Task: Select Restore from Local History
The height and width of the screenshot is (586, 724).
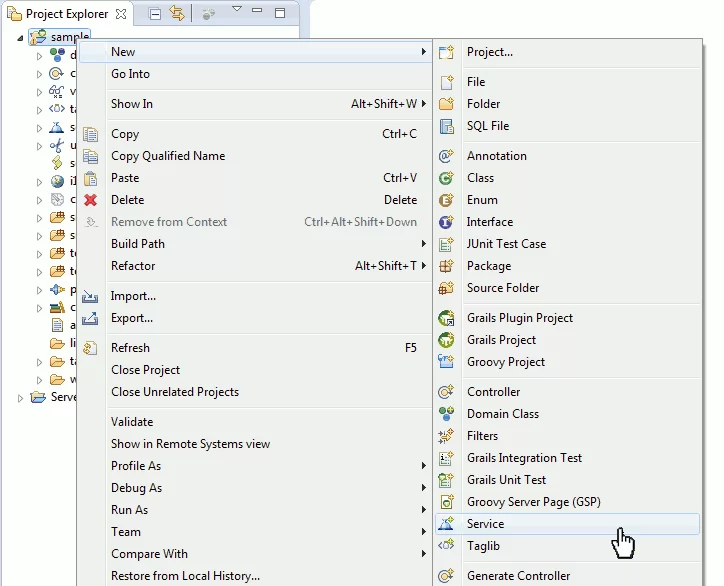Action: pos(255,576)
